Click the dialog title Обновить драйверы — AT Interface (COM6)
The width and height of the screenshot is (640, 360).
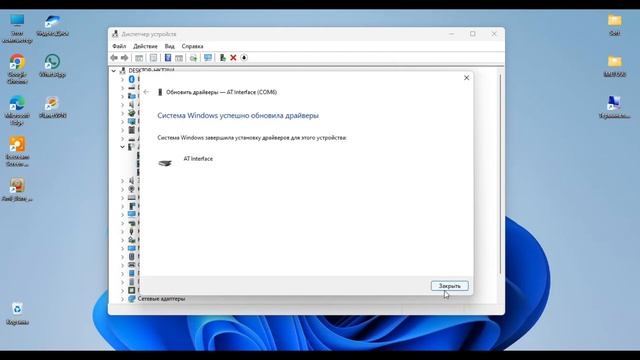click(221, 92)
